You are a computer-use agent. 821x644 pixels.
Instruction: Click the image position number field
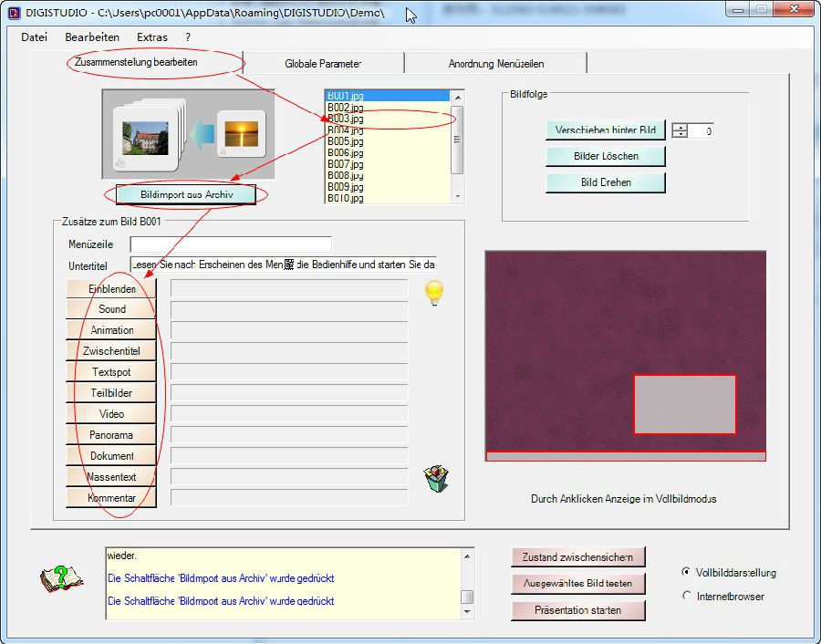[700, 130]
